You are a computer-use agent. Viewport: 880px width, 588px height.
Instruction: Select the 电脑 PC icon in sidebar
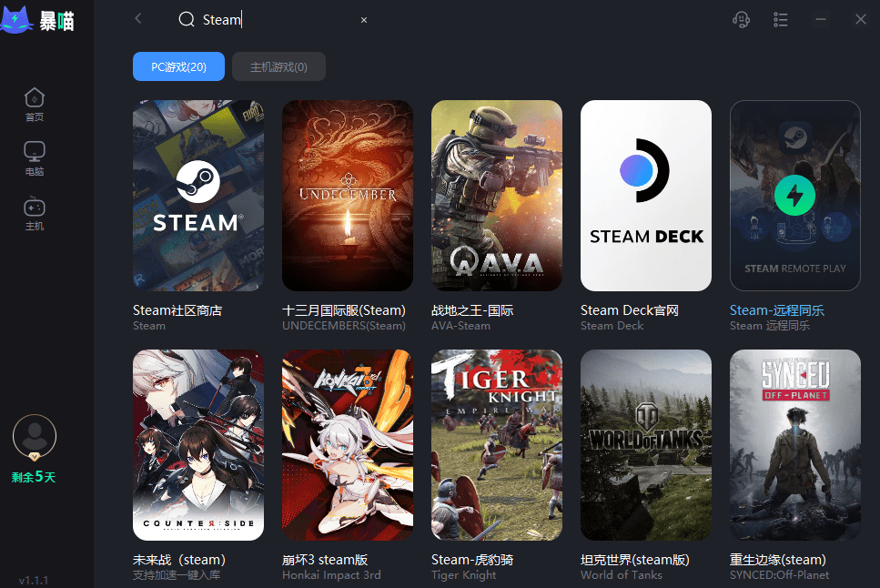click(x=35, y=158)
